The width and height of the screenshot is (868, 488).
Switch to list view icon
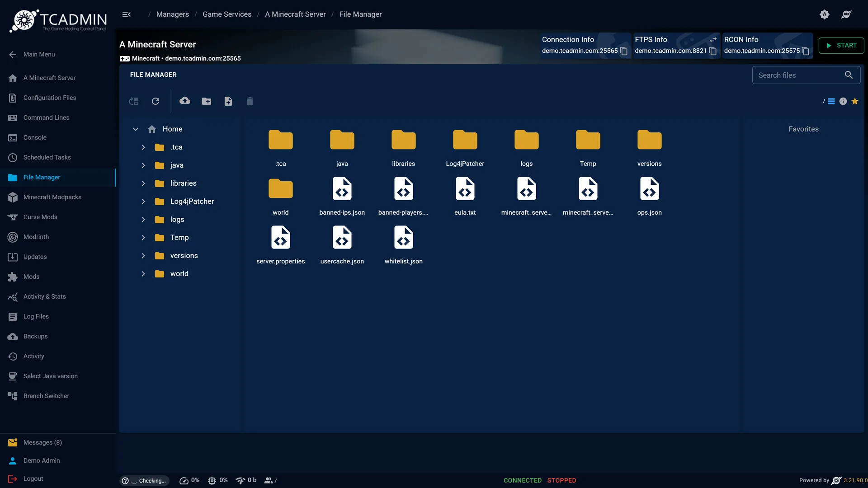click(831, 101)
